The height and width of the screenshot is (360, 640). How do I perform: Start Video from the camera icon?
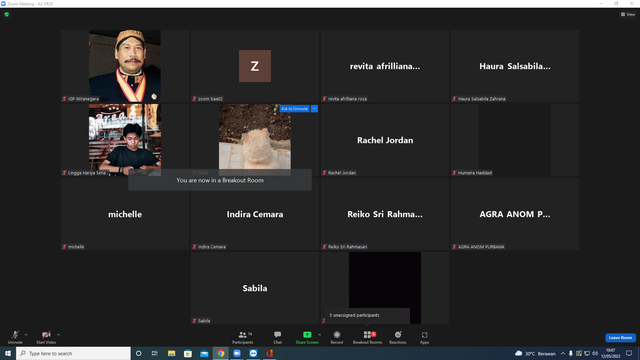pyautogui.click(x=46, y=337)
